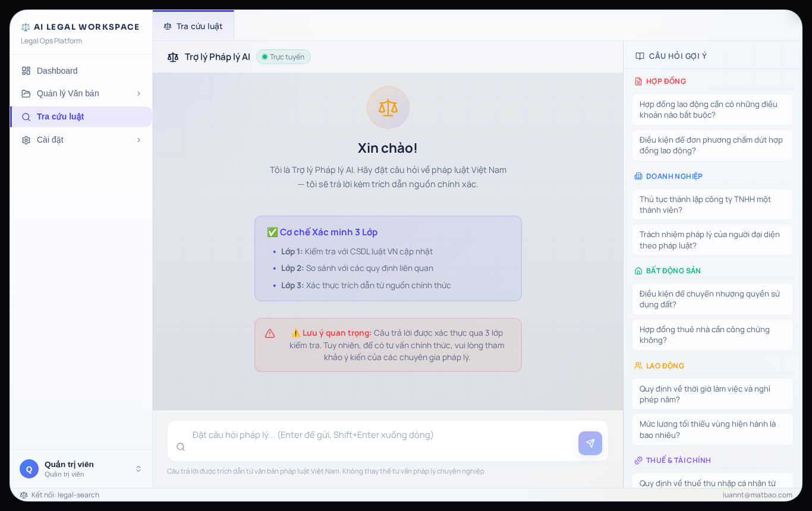
Task: Focus the Đặt câu hỏi pháp lý input field
Action: pos(380,441)
